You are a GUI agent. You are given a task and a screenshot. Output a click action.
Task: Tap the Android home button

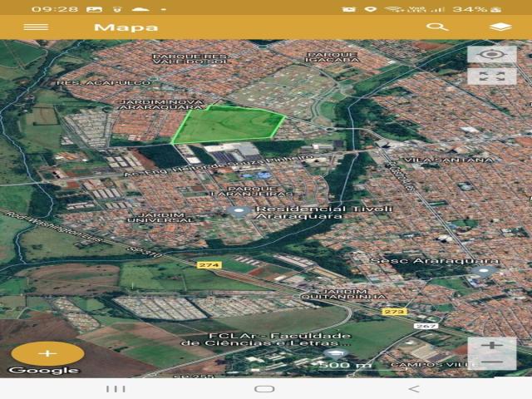tap(264, 389)
